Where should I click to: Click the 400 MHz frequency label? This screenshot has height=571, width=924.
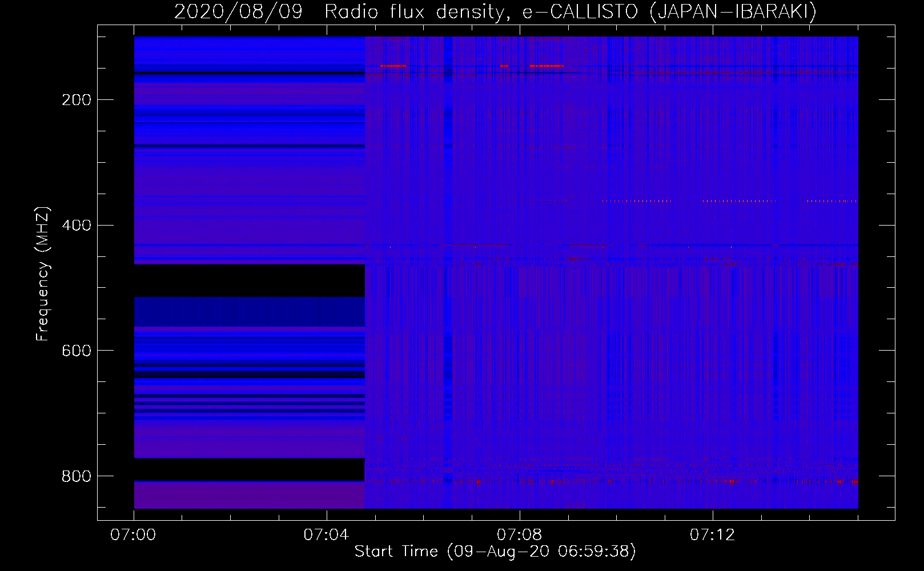tap(77, 226)
